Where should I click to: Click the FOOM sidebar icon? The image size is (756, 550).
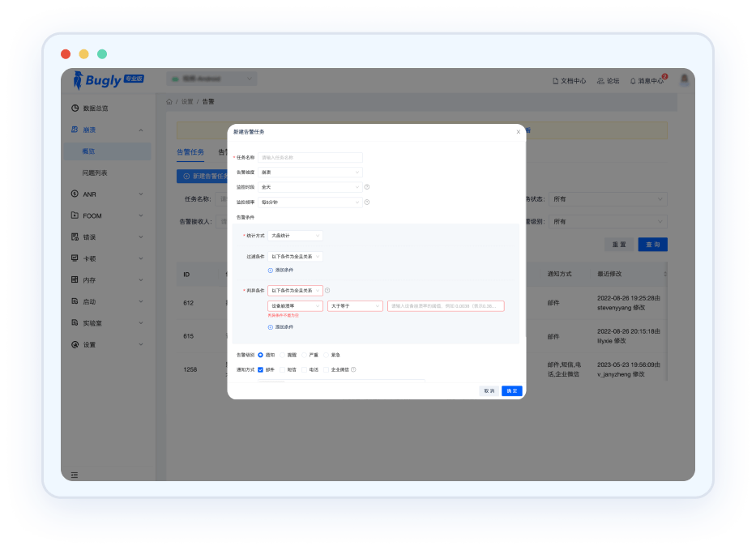pos(75,215)
